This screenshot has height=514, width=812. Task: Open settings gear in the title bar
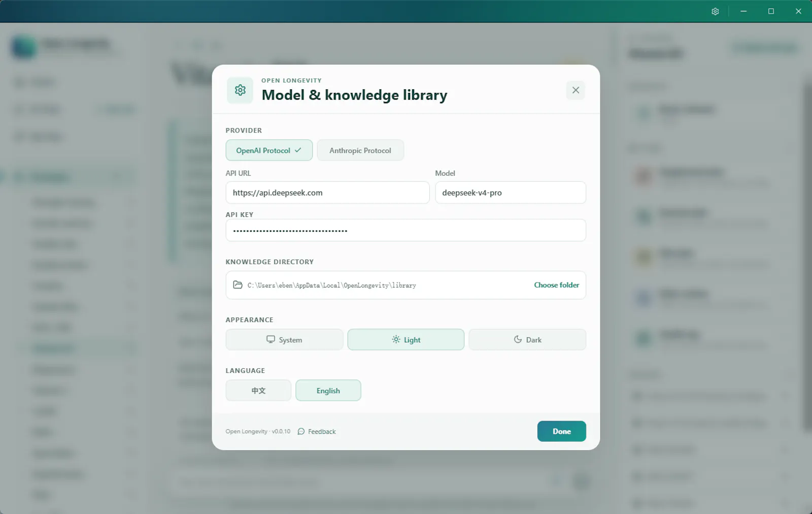[x=715, y=11]
